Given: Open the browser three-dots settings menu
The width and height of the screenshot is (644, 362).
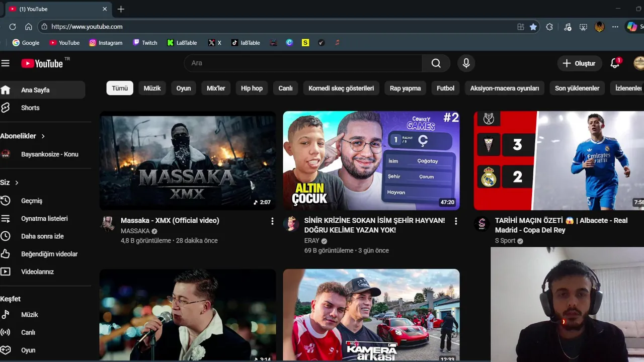Looking at the screenshot, I should (615, 27).
